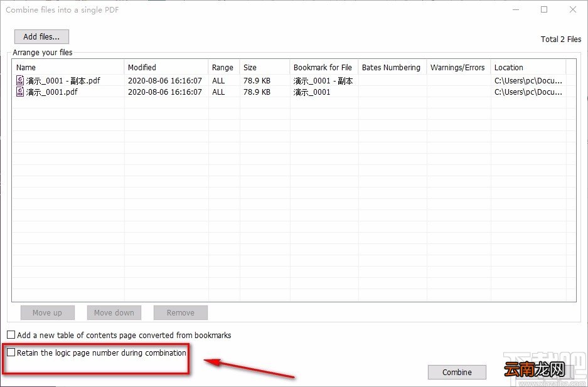This screenshot has height=387, width=588.
Task: Click the Bookmark for File column header
Action: tap(324, 68)
